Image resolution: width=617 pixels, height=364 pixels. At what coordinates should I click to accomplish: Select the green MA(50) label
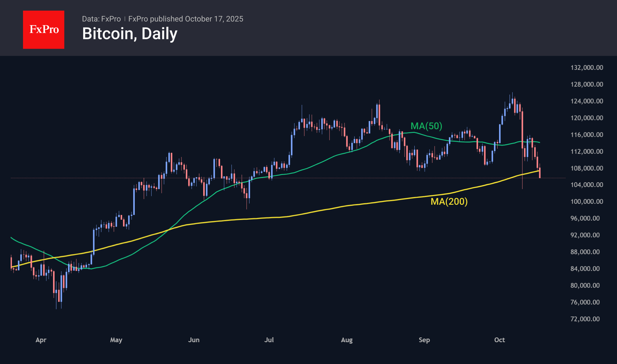pos(426,126)
